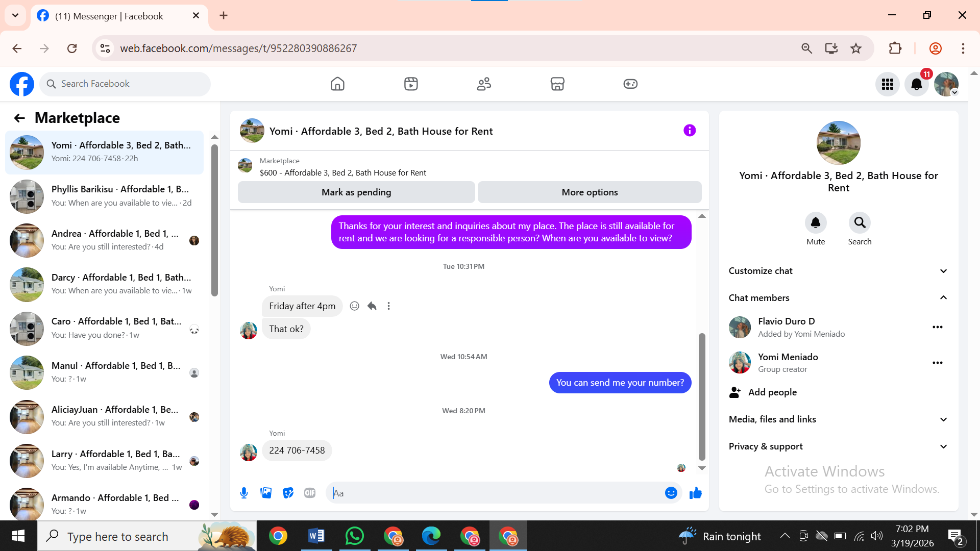Open the sticker picker icon

(x=288, y=493)
